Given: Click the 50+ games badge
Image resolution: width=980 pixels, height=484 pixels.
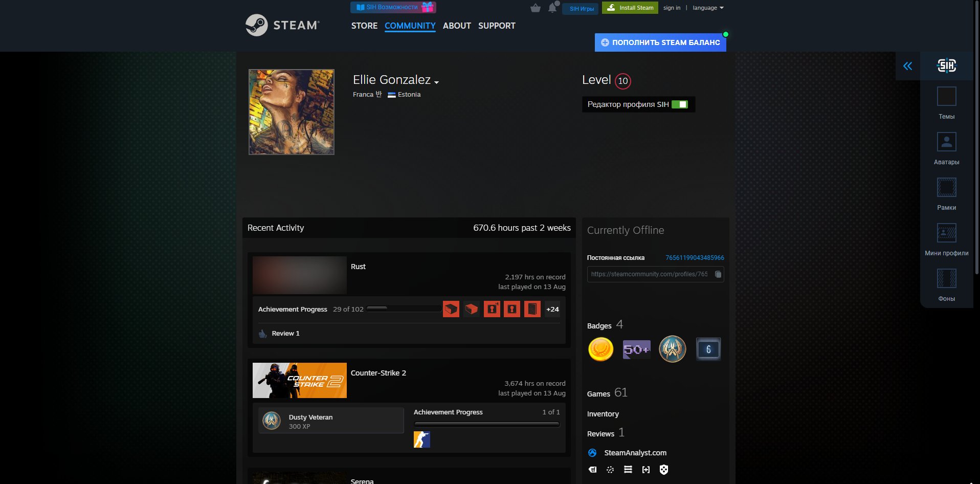Looking at the screenshot, I should 637,349.
